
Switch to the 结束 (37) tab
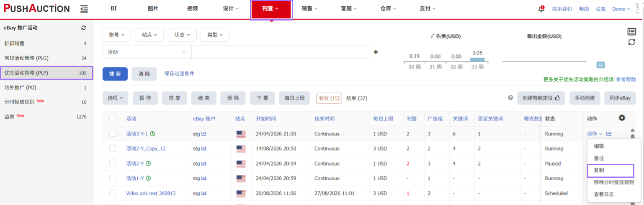pyautogui.click(x=356, y=98)
